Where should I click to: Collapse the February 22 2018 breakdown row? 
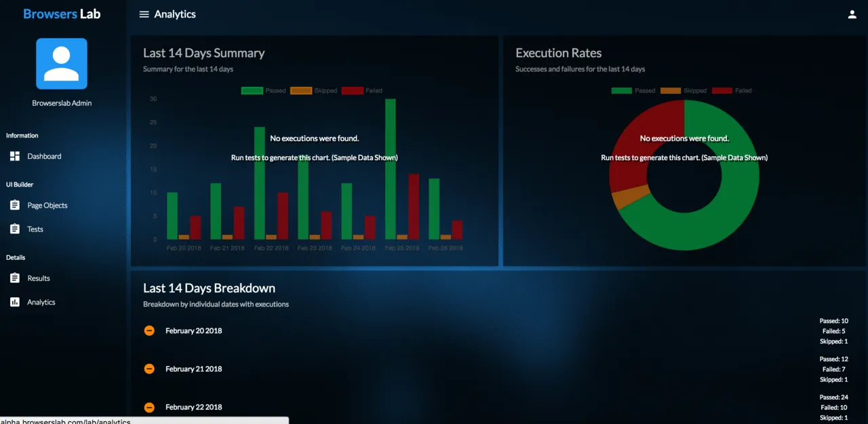tap(150, 407)
